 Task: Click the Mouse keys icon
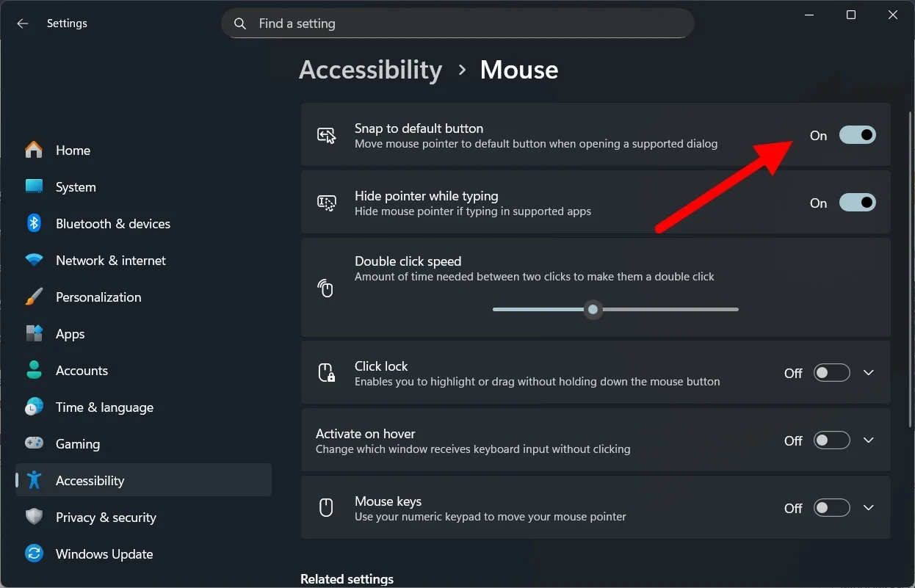click(325, 507)
